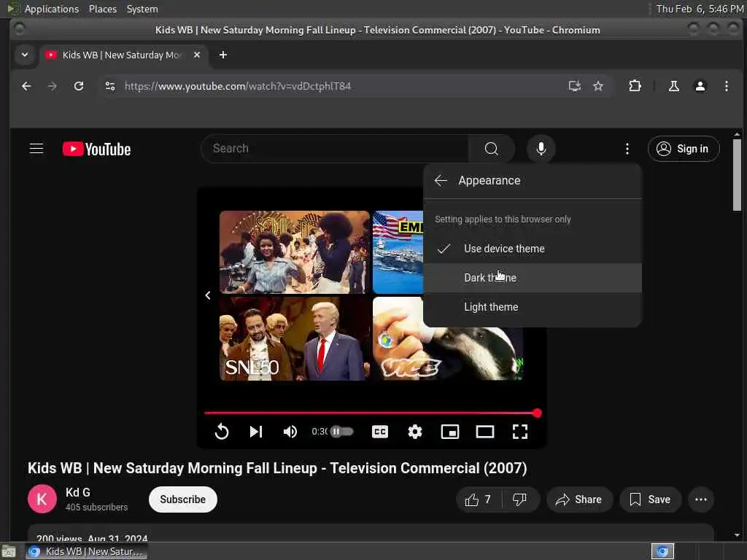Open the Kd G channel avatar
747x560 pixels.
42,499
